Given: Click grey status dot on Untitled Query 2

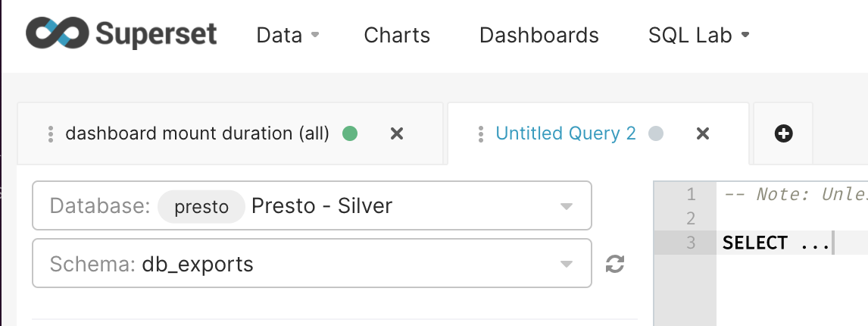Looking at the screenshot, I should [656, 134].
